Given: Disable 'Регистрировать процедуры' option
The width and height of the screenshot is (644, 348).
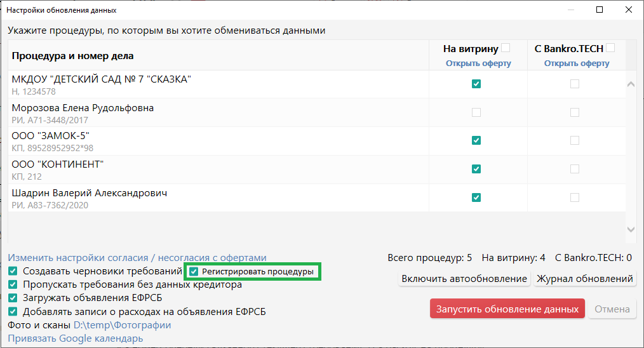Looking at the screenshot, I should 194,272.
